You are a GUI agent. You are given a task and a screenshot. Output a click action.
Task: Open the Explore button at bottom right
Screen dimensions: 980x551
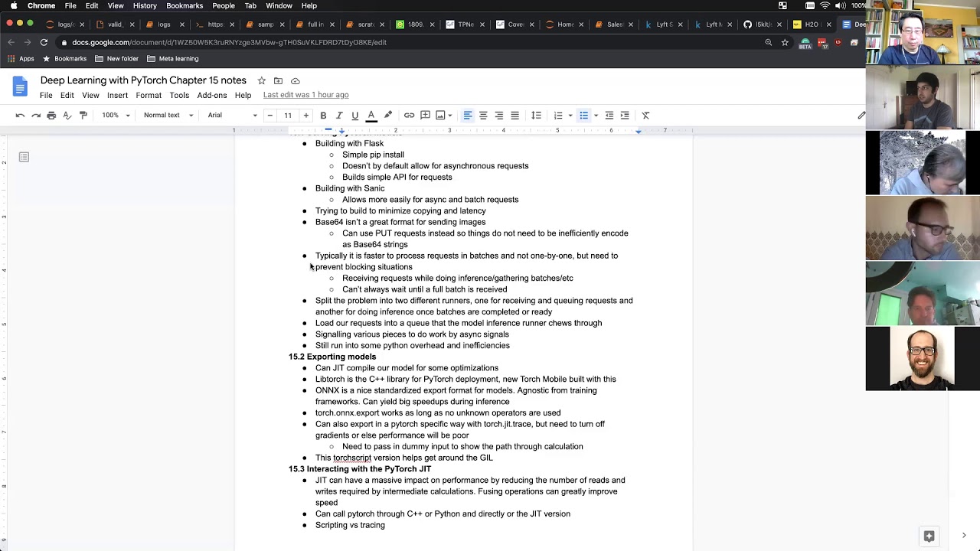pyautogui.click(x=929, y=536)
